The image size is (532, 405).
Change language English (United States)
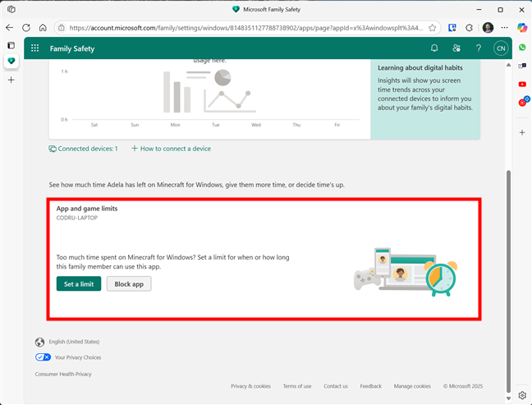tap(74, 342)
